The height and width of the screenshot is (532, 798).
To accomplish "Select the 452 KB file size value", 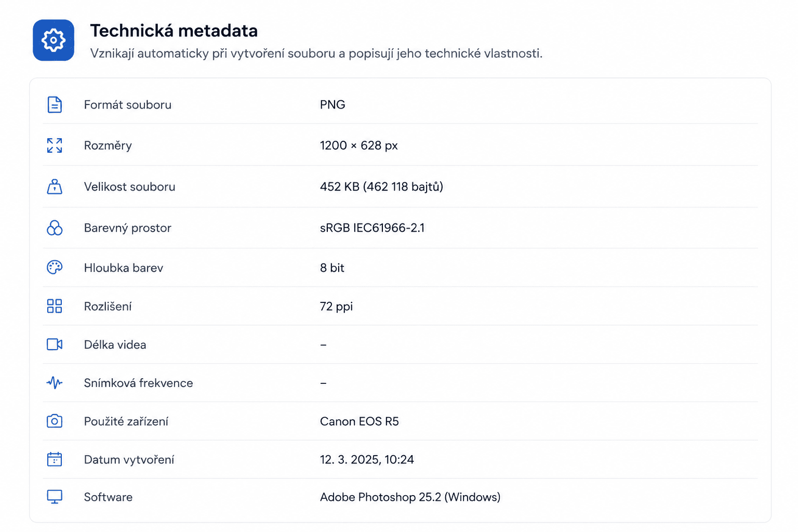I will tap(381, 187).
